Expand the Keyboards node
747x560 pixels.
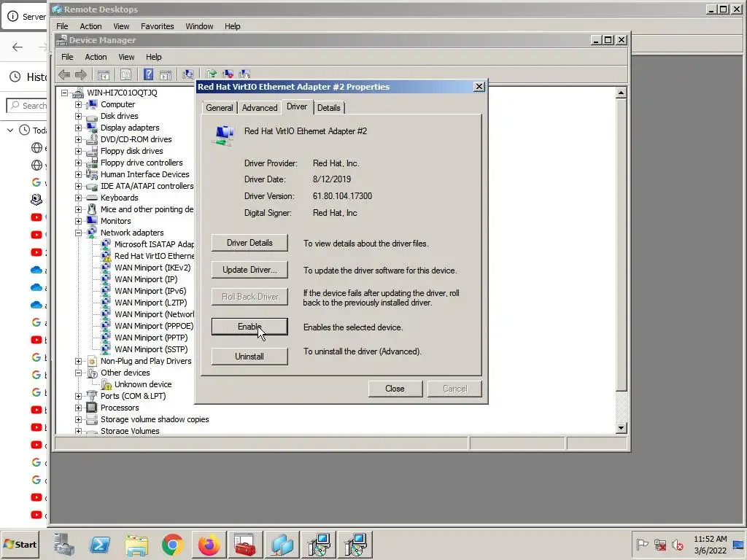click(x=78, y=198)
